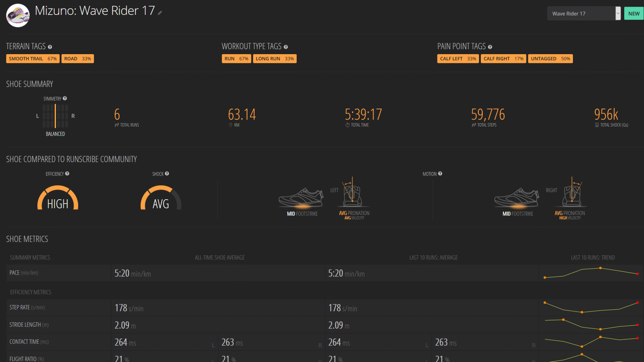Image resolution: width=644 pixels, height=362 pixels.
Task: Click Workout Type Tags help icon
Action: 286,47
